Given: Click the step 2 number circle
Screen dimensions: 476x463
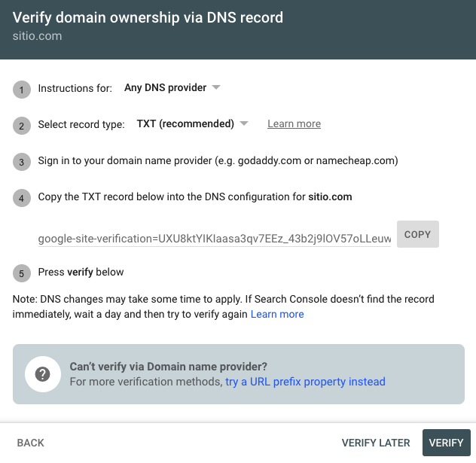Looking at the screenshot, I should [22, 126].
